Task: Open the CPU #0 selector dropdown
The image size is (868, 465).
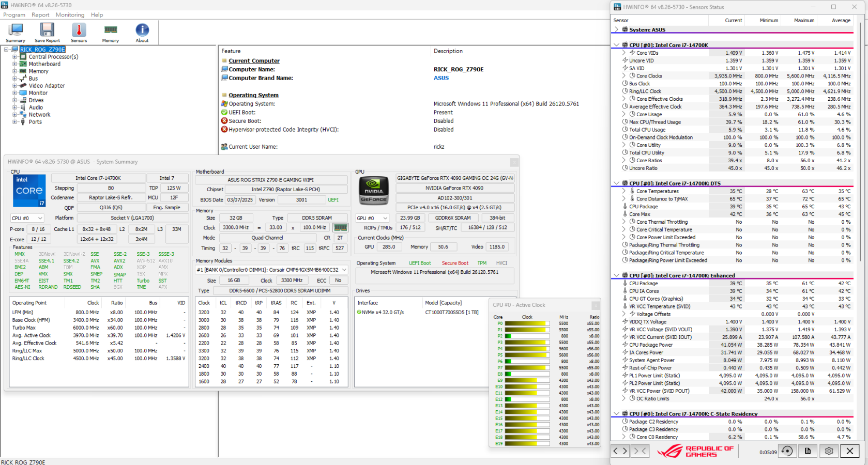Action: [27, 219]
